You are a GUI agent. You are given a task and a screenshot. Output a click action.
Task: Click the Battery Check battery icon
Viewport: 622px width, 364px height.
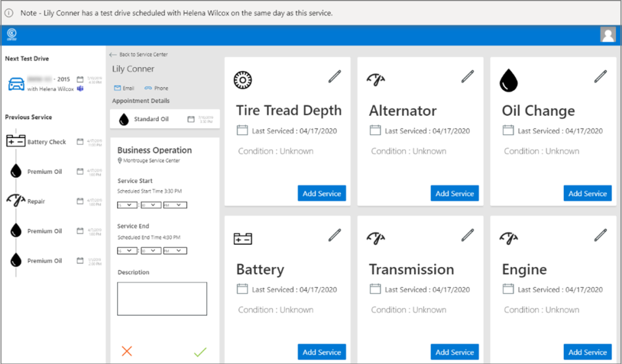pos(16,141)
